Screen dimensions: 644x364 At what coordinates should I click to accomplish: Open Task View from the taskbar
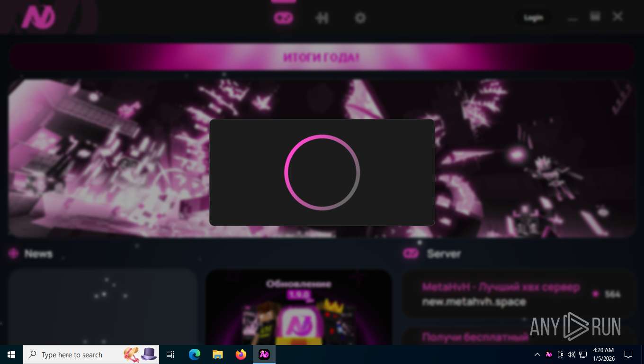pyautogui.click(x=171, y=355)
